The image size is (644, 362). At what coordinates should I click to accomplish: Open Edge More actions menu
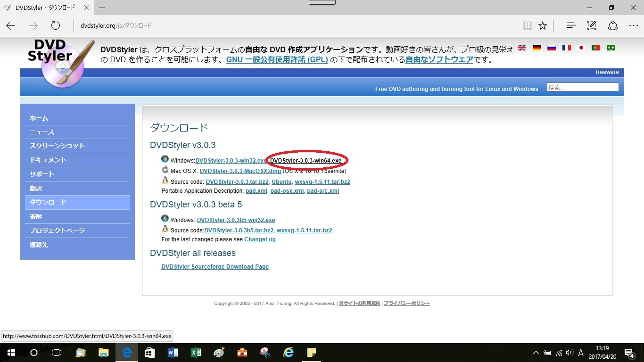point(633,25)
